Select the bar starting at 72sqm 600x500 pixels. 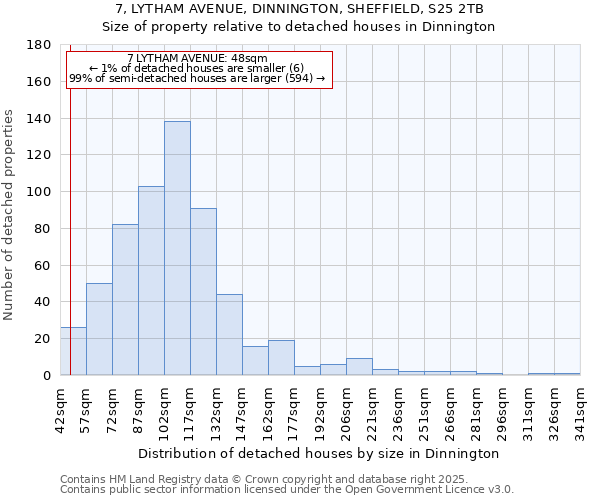pyautogui.click(x=125, y=299)
